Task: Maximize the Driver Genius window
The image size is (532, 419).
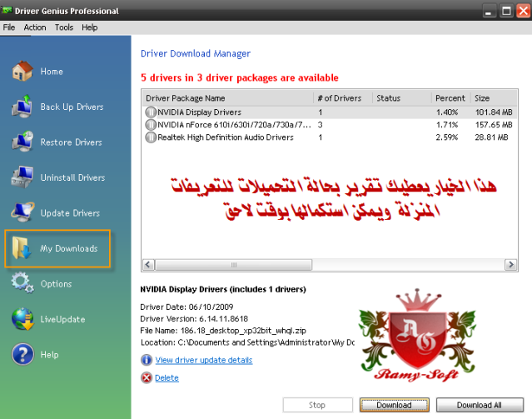Action: point(506,11)
